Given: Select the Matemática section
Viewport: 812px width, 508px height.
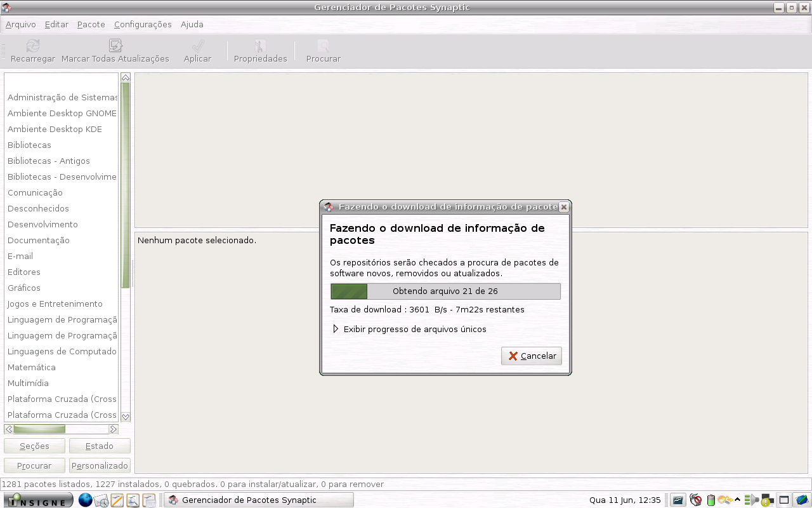Looking at the screenshot, I should coord(62,367).
